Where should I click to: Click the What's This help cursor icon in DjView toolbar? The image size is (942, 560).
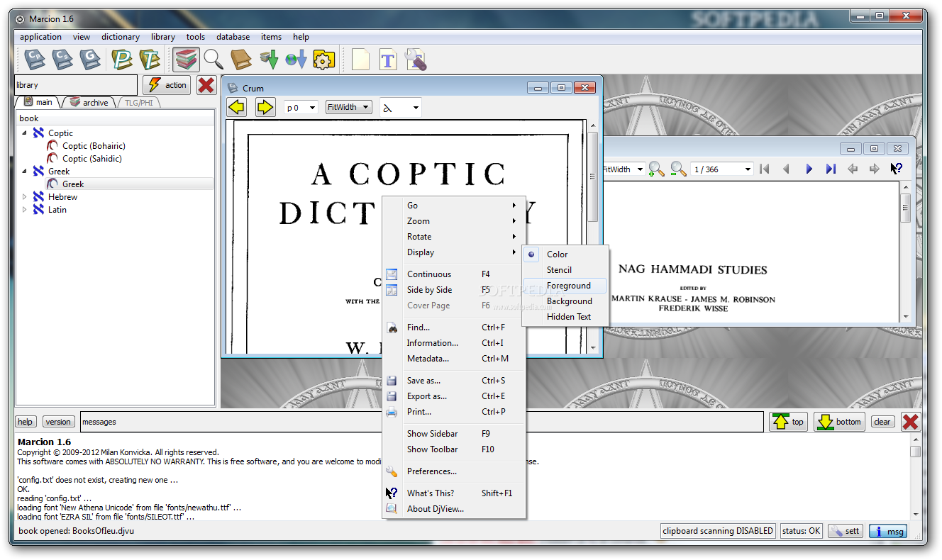pos(897,169)
